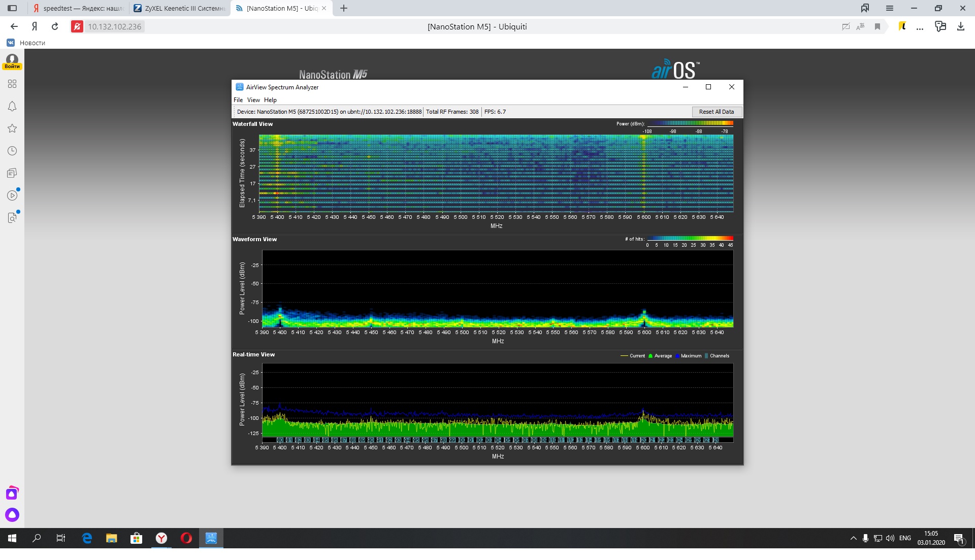Screen dimensions: 975x560
Task: Bookmark this page
Action: [x=877, y=26]
